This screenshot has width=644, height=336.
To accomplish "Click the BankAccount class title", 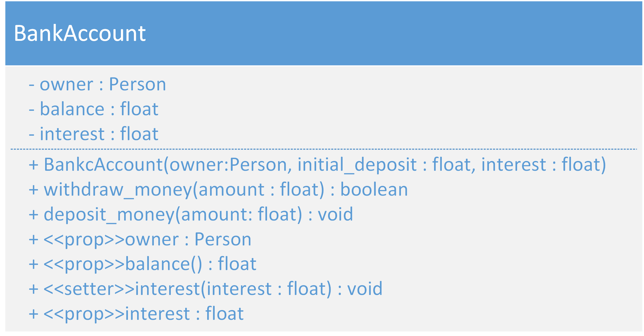I will click(80, 33).
